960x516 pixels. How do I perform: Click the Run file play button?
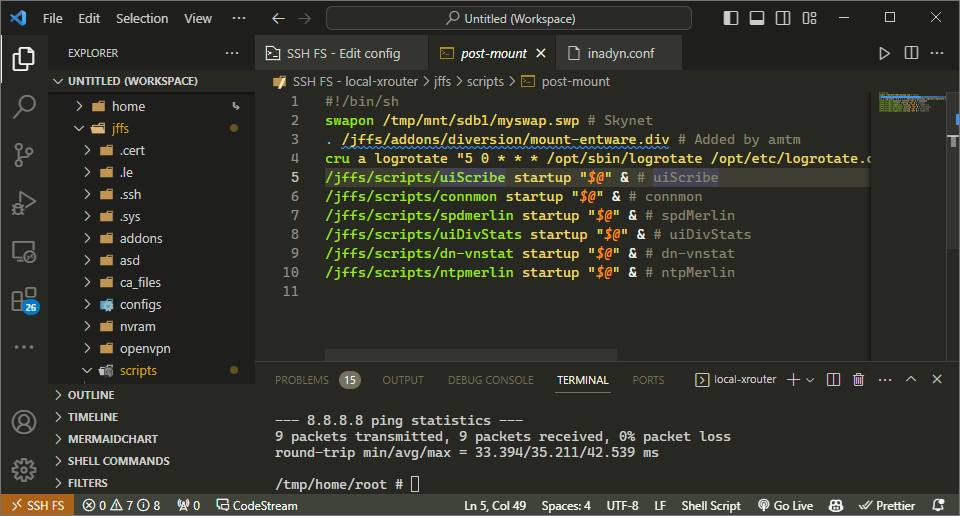pos(883,53)
